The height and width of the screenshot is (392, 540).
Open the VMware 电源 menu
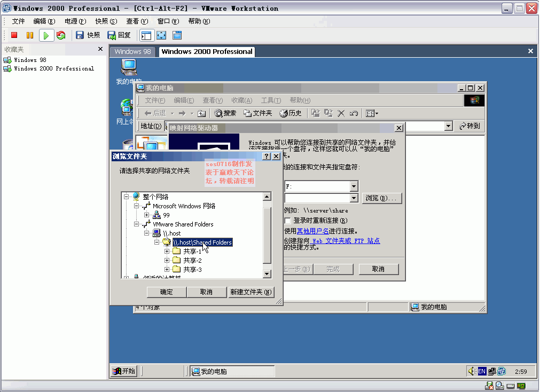click(x=75, y=21)
